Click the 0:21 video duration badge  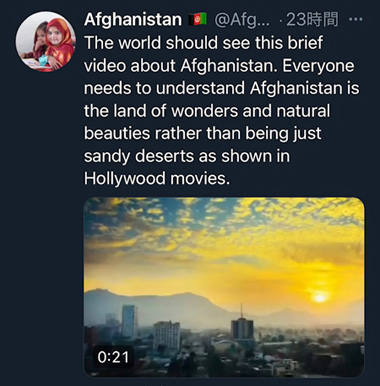coord(113,357)
